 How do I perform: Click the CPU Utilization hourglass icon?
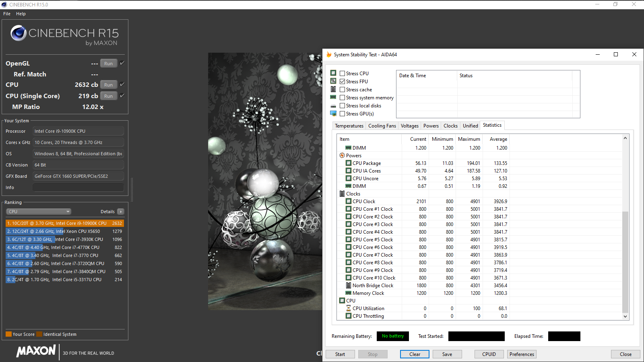point(349,308)
